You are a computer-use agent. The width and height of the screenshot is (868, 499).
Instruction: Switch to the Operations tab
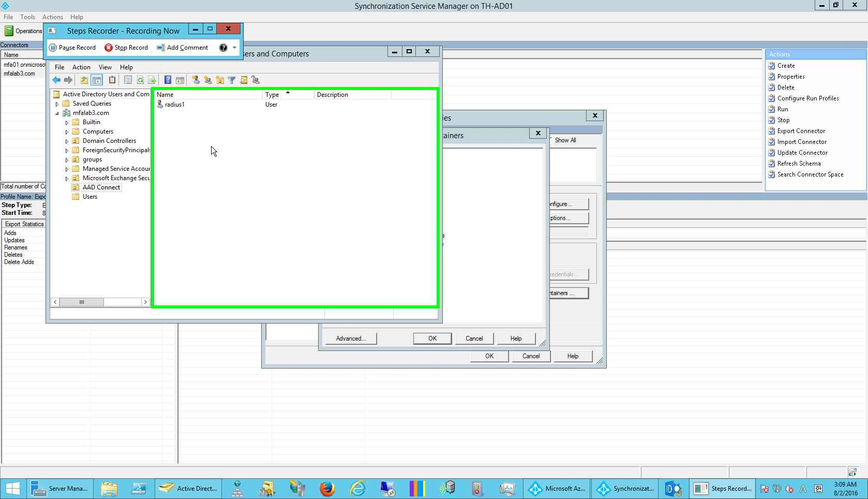tap(23, 31)
